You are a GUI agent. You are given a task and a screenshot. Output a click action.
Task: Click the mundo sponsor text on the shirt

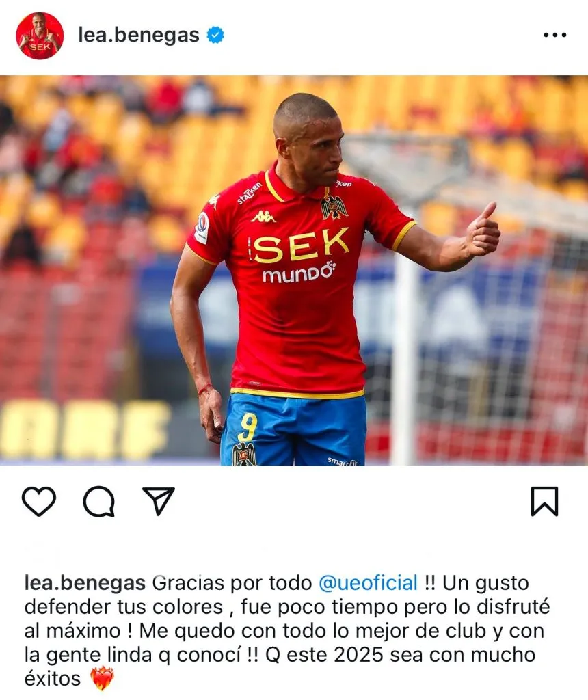coord(299,272)
